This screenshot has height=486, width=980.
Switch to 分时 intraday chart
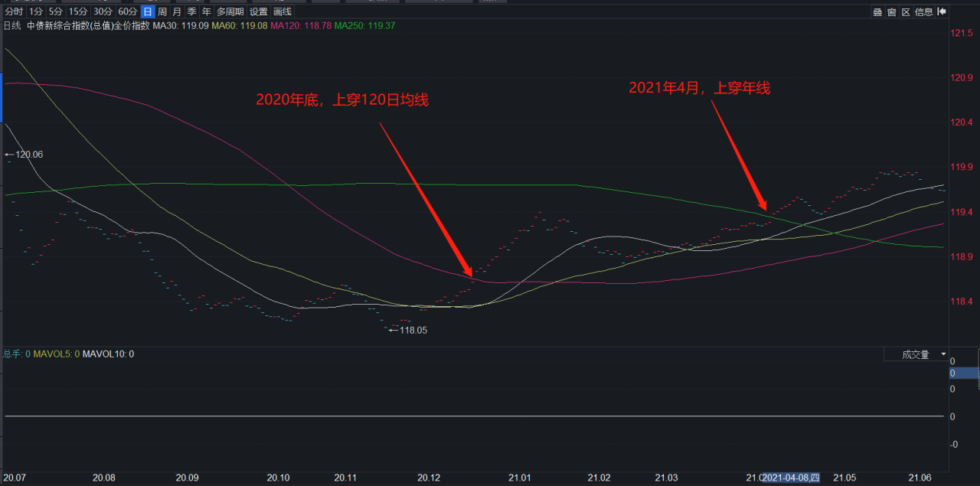click(x=14, y=12)
